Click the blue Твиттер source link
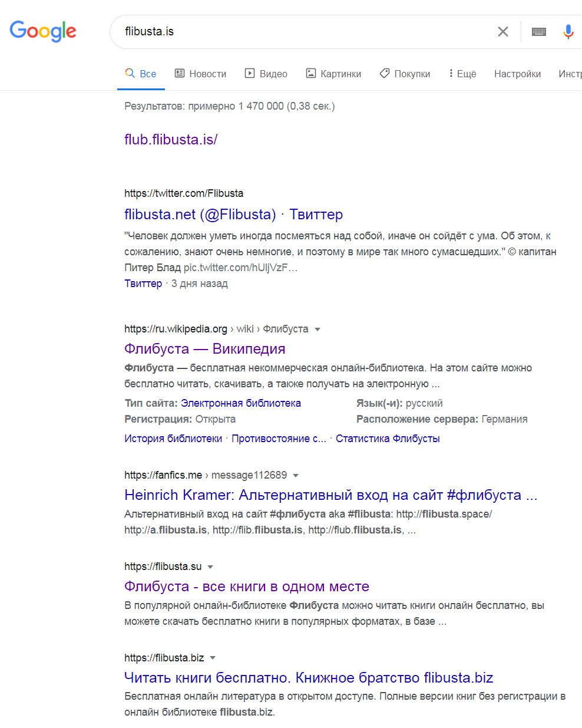 [x=143, y=284]
